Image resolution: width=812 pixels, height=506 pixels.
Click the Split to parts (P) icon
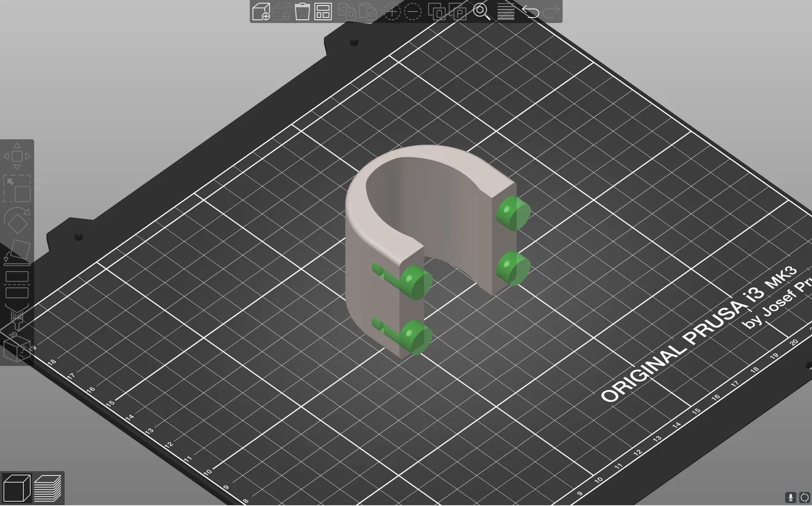coord(458,12)
